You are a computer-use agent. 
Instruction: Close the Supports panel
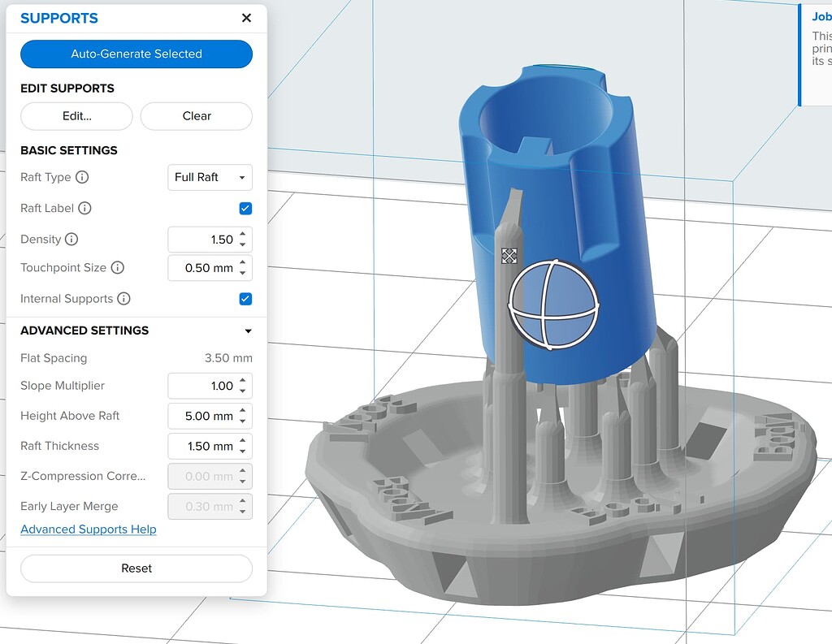click(246, 18)
